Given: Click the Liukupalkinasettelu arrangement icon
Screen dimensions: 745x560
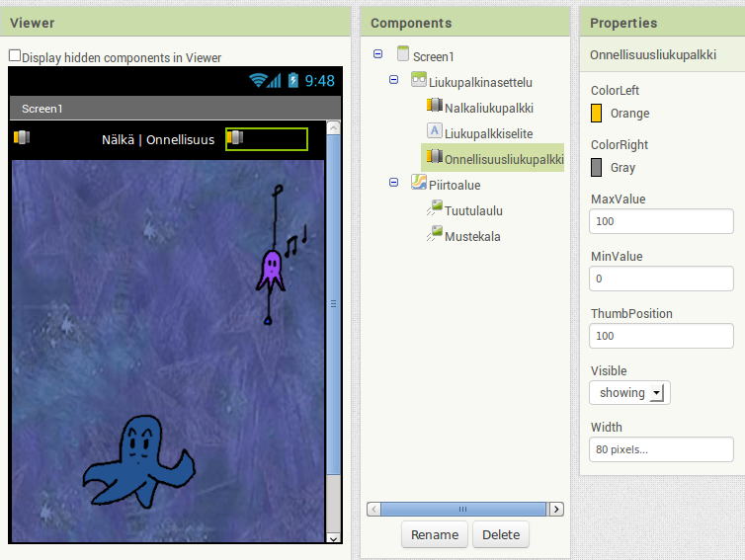Looking at the screenshot, I should click(x=419, y=79).
